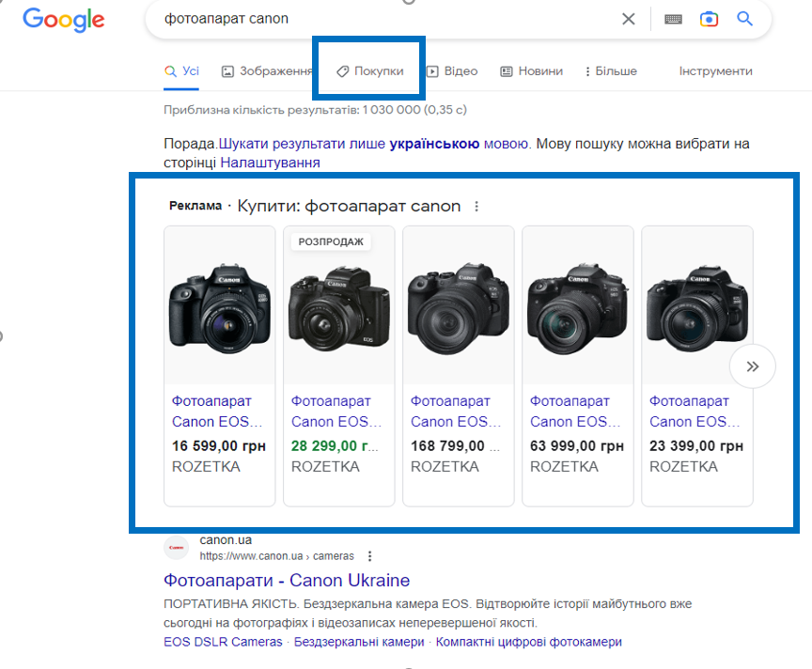The width and height of the screenshot is (812, 669).
Task: Open the Бездзеркальні камери sitelink
Action: pyautogui.click(x=359, y=642)
